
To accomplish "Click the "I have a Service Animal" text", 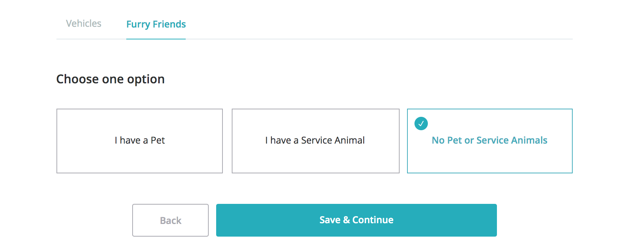I will (x=315, y=140).
